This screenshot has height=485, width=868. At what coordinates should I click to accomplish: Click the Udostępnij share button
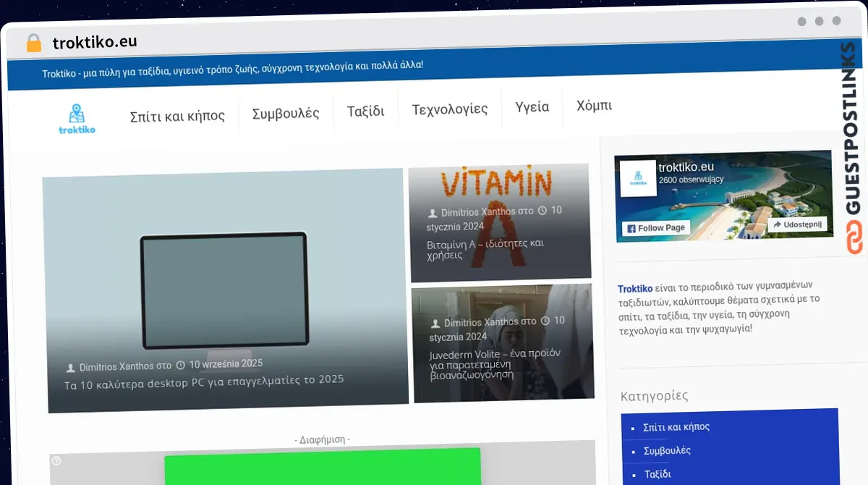click(798, 224)
